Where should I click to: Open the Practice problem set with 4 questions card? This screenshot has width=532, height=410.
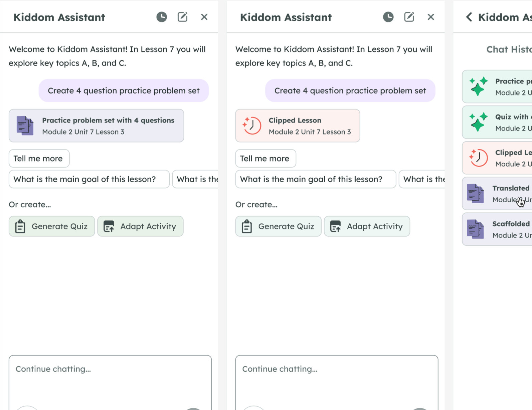point(96,126)
